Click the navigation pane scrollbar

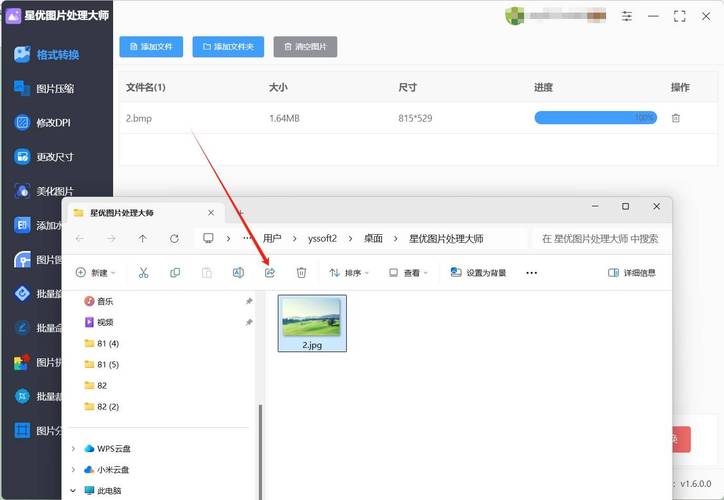click(260, 452)
